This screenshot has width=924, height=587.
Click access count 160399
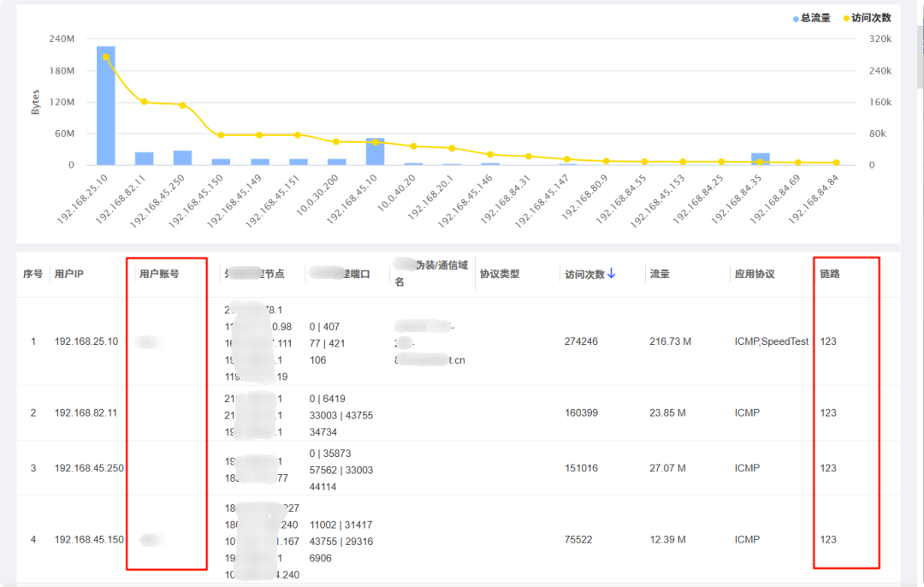pos(581,412)
